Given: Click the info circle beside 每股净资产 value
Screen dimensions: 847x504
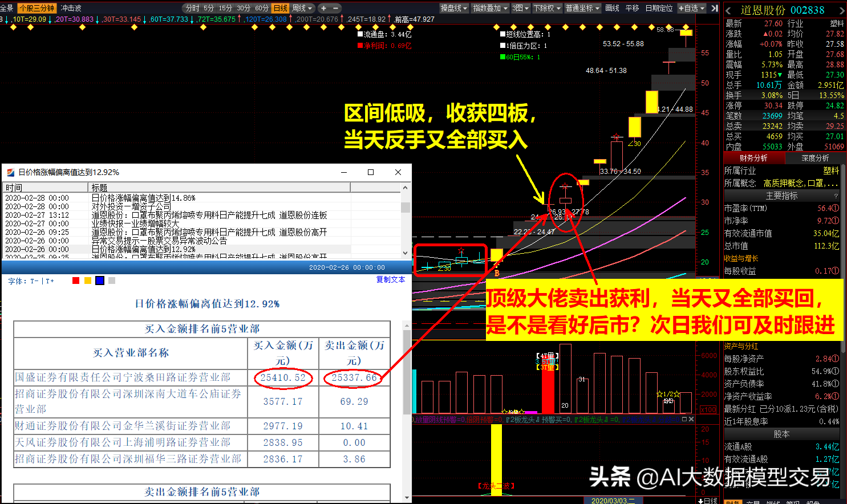Looking at the screenshot, I should (836, 359).
